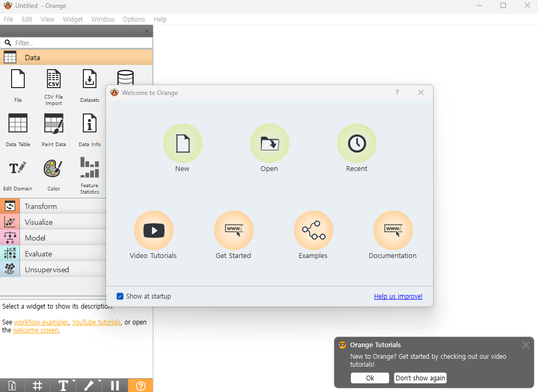Open the Examples workflows icon
The height and width of the screenshot is (392, 538).
tap(313, 231)
